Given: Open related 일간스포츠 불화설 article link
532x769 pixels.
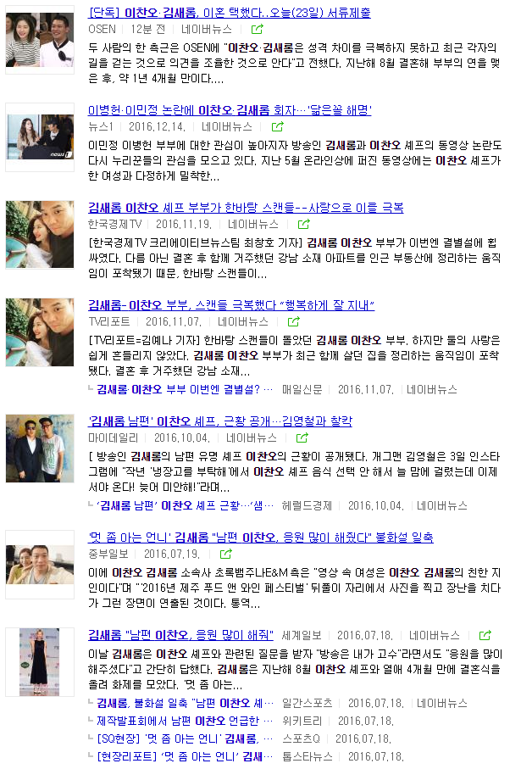Looking at the screenshot, I should tap(185, 703).
